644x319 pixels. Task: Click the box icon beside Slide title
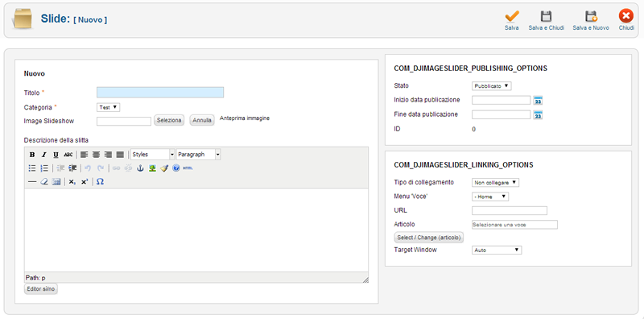click(23, 19)
